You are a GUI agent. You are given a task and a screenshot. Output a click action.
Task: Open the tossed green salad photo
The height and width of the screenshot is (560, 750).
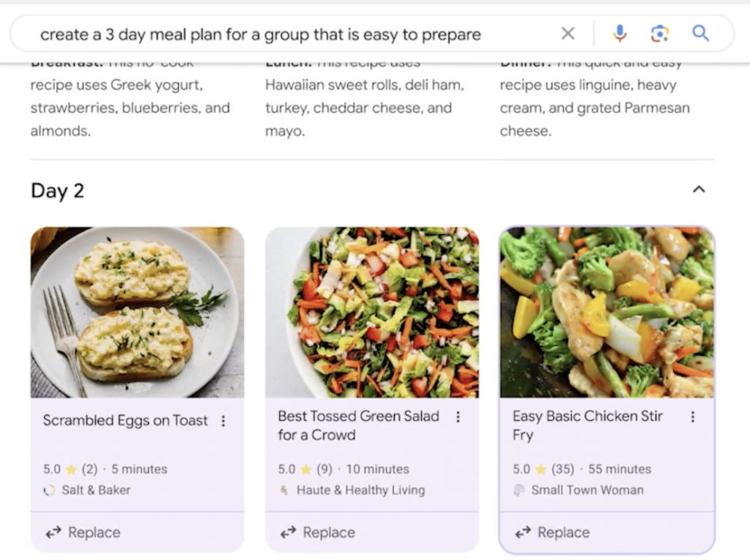pyautogui.click(x=372, y=313)
